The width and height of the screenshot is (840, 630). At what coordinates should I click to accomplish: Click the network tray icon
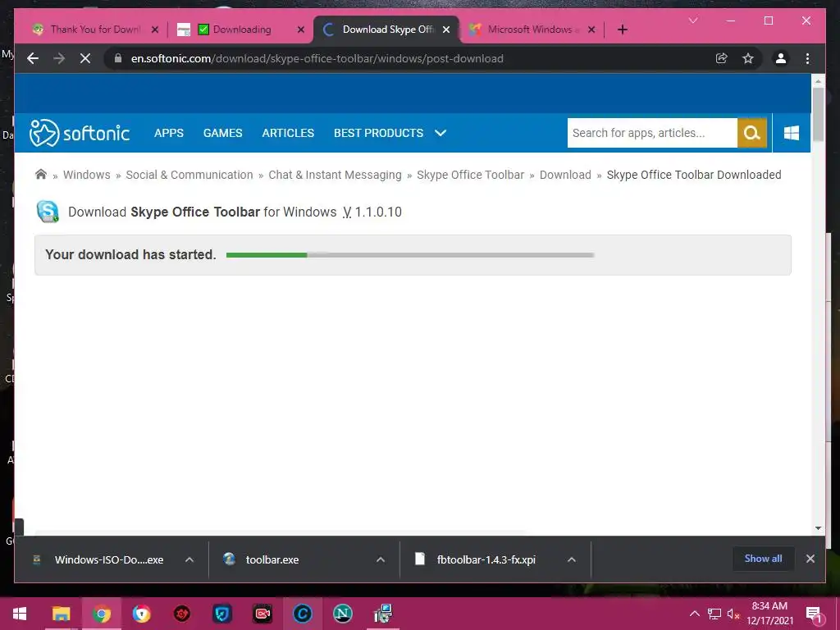click(714, 614)
